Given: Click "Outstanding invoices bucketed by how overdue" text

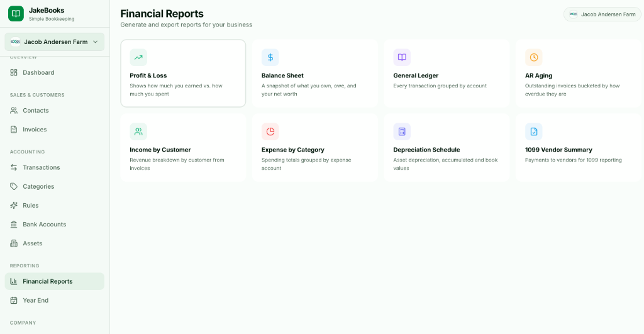Looking at the screenshot, I should pyautogui.click(x=572, y=90).
